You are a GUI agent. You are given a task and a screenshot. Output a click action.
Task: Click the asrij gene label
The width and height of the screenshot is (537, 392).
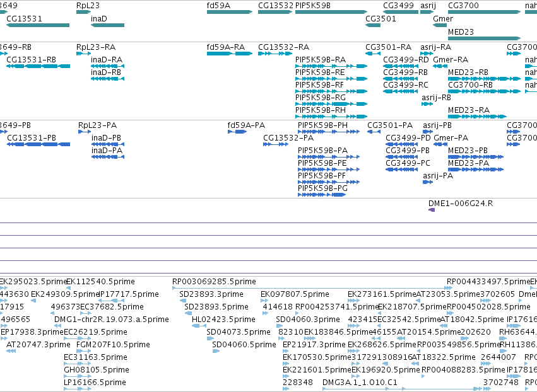[x=428, y=6]
